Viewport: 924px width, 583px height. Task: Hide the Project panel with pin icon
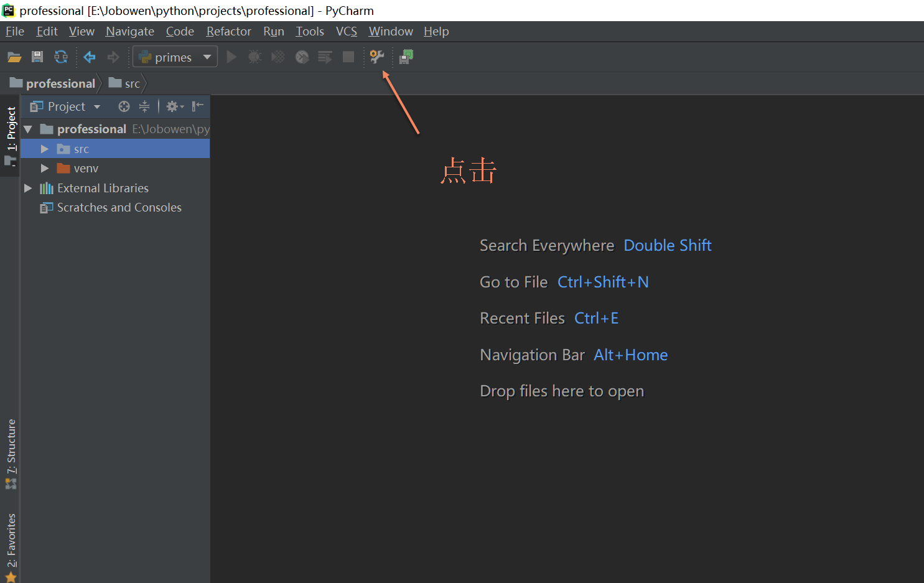[x=197, y=106]
